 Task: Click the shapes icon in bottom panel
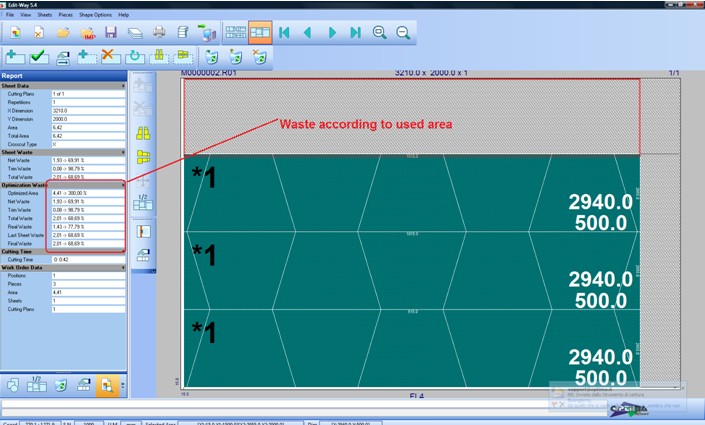[13, 385]
